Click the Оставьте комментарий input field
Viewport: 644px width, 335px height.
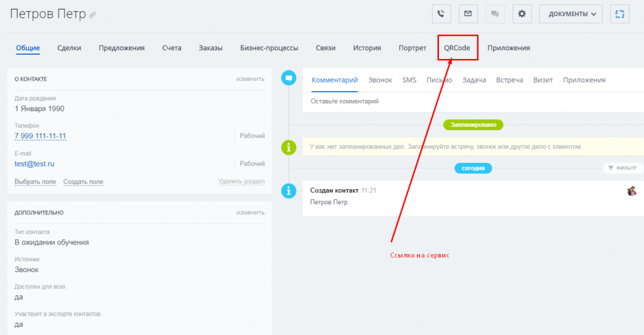pos(473,101)
